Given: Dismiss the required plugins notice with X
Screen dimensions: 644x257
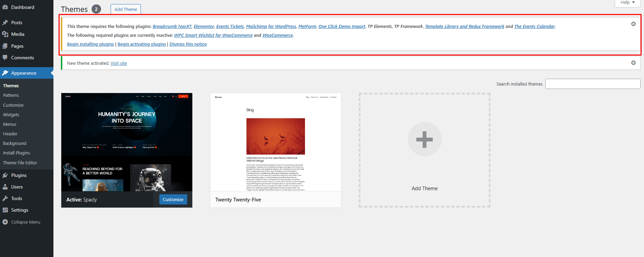Looking at the screenshot, I should pyautogui.click(x=633, y=24).
